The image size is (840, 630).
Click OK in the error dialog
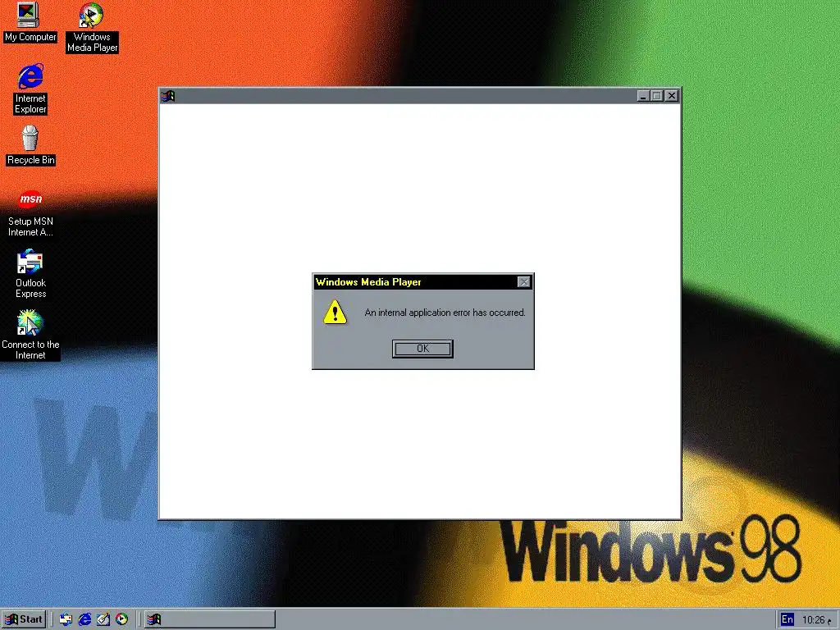tap(422, 349)
